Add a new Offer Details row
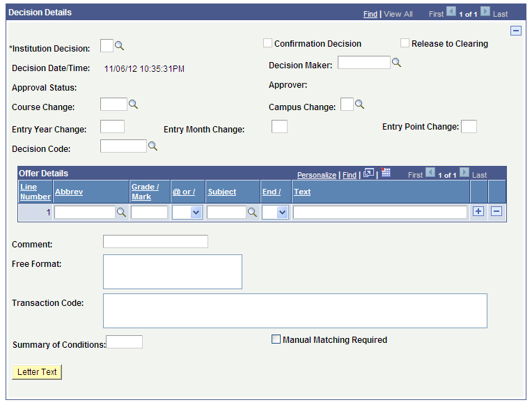The width and height of the screenshot is (532, 407). (x=478, y=211)
